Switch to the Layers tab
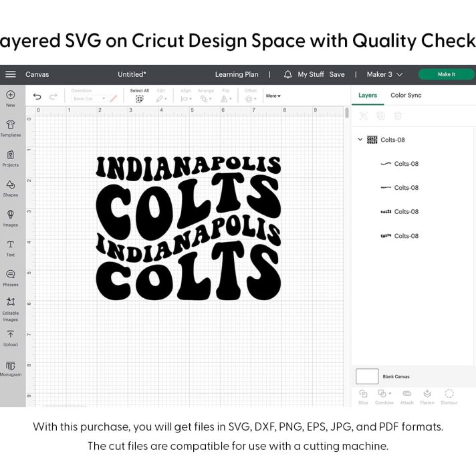476x476 pixels. tap(368, 96)
